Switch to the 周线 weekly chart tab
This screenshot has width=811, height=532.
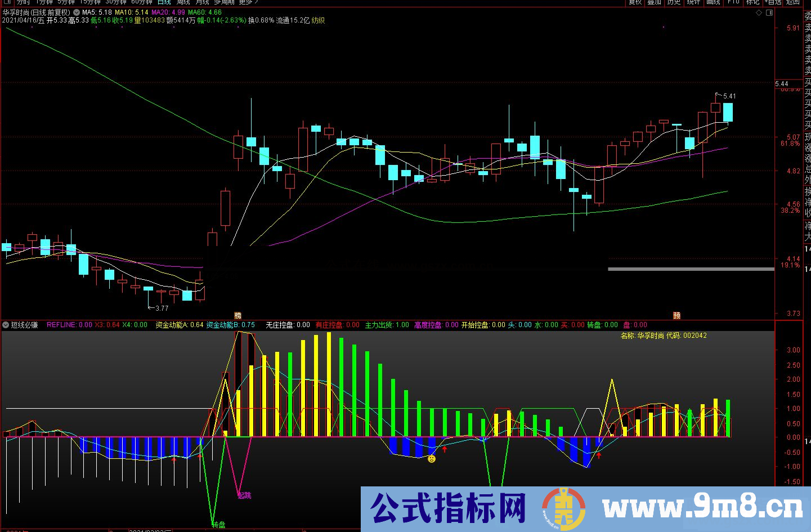point(182,2)
